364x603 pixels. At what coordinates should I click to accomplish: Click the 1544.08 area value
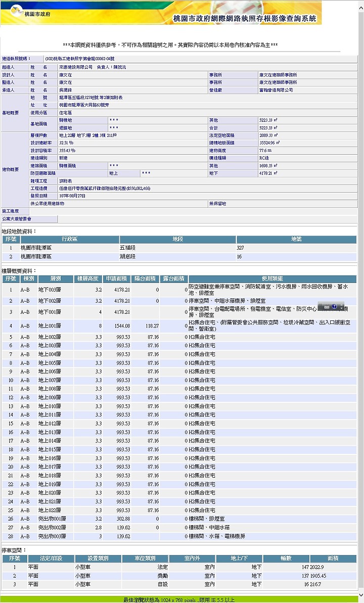pyautogui.click(x=122, y=326)
